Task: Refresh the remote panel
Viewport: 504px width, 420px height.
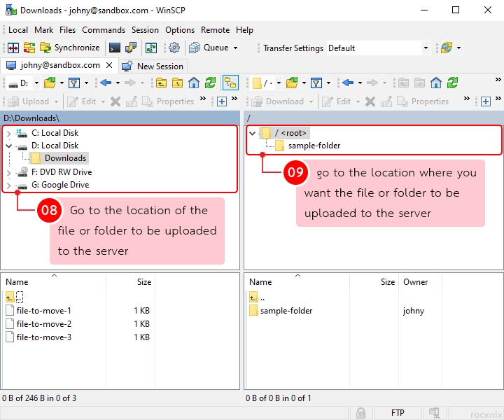Action: coord(452,83)
